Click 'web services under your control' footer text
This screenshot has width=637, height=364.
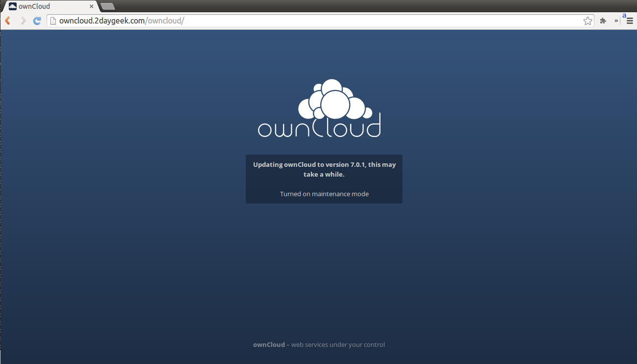338,344
